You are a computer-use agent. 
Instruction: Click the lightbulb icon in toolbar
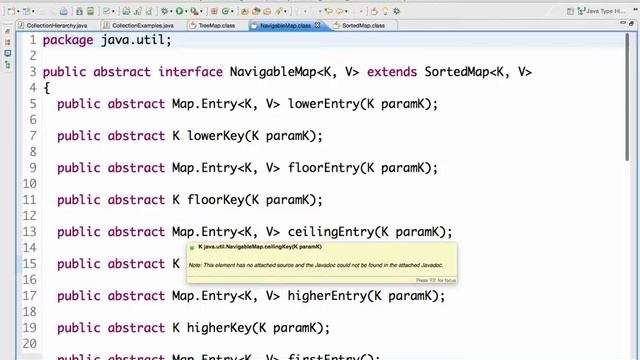pyautogui.click(x=385, y=11)
